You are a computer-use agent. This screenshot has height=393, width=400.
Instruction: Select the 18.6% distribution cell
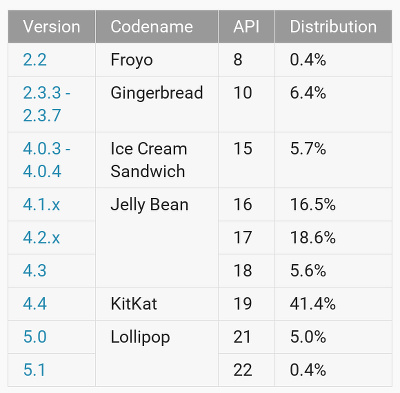333,238
